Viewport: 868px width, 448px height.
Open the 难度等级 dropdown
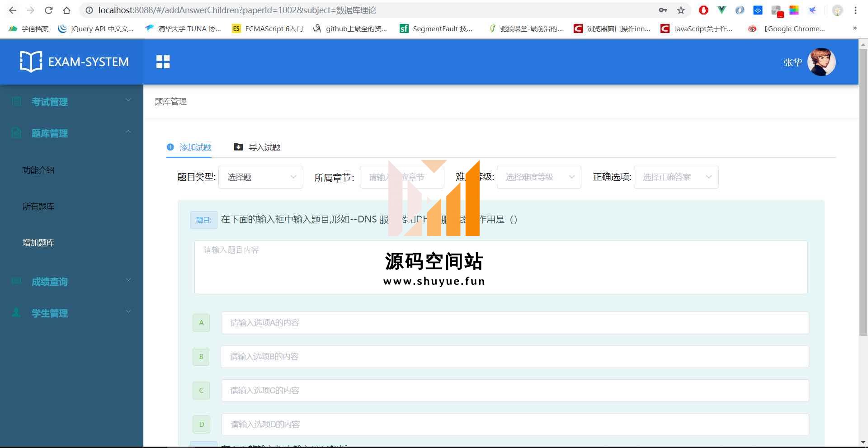coord(539,177)
